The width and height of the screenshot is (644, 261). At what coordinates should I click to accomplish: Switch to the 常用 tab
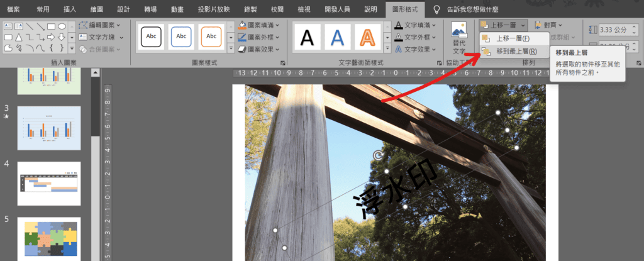coord(45,9)
